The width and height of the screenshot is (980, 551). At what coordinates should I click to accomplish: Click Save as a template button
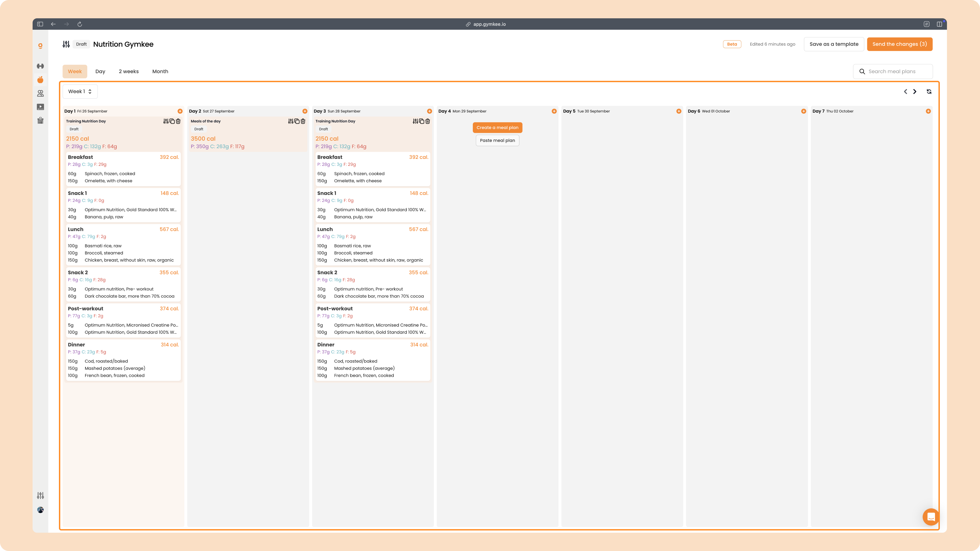(834, 44)
